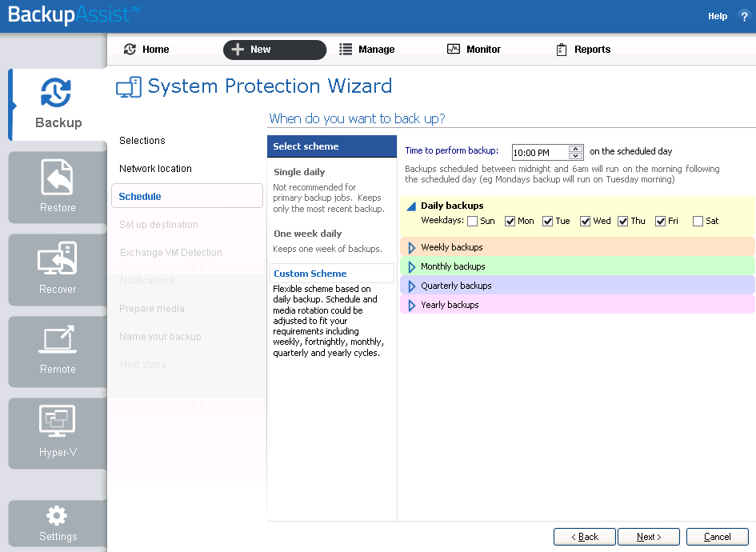
Task: Click the BackupAssist logo
Action: click(74, 14)
